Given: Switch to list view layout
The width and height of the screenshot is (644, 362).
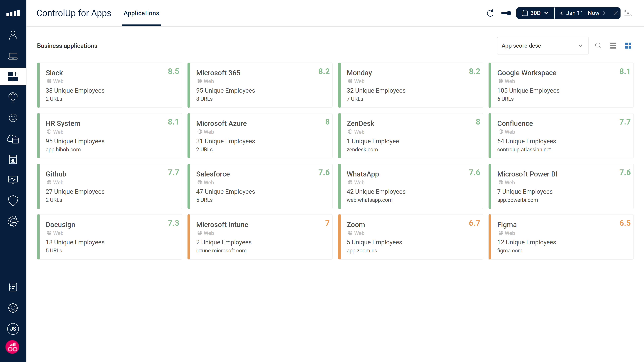Looking at the screenshot, I should point(613,46).
